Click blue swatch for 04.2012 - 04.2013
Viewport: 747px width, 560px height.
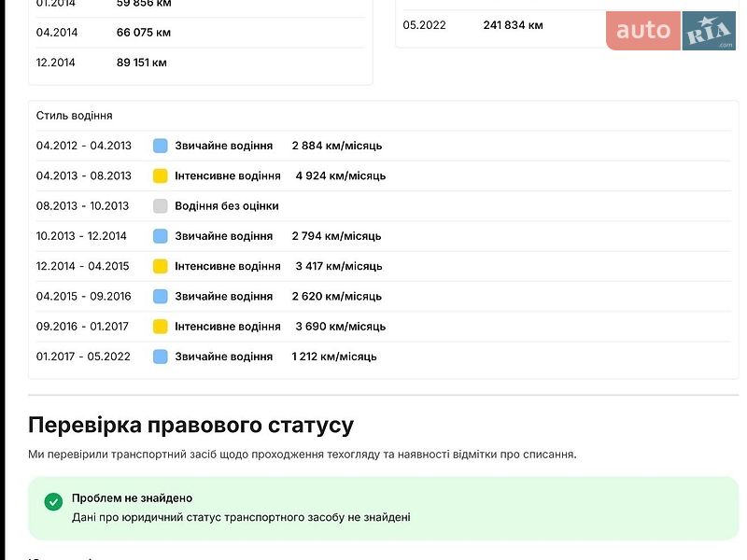pyautogui.click(x=160, y=146)
